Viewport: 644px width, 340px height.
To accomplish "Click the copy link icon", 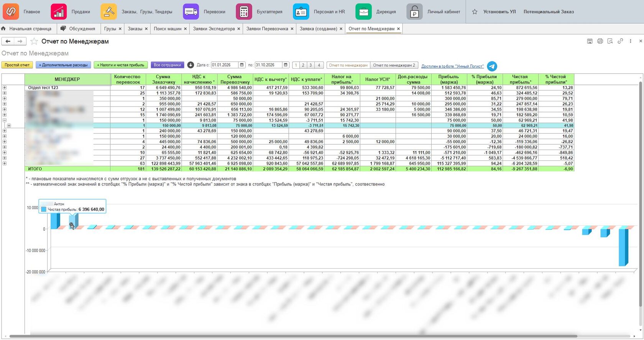I will tap(620, 41).
